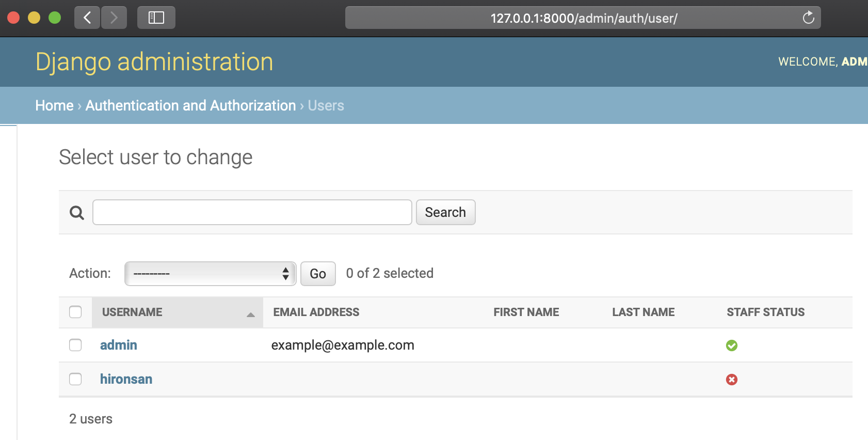Check the box for the admin user
This screenshot has width=868, height=440.
click(x=75, y=345)
